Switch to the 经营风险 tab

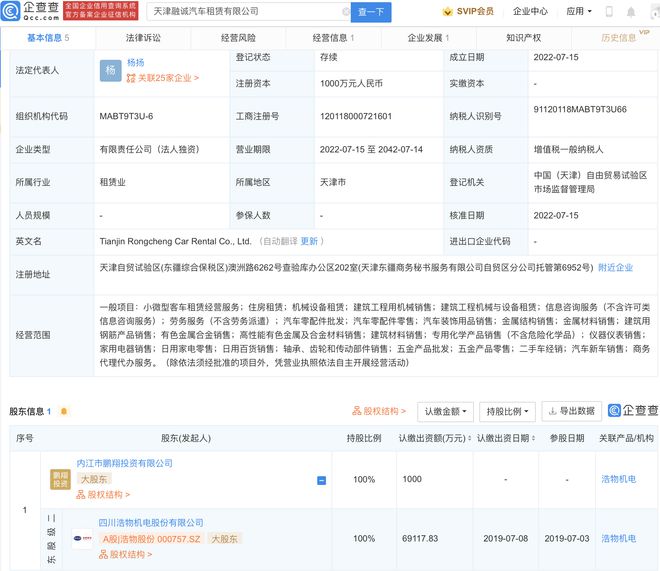pos(237,37)
